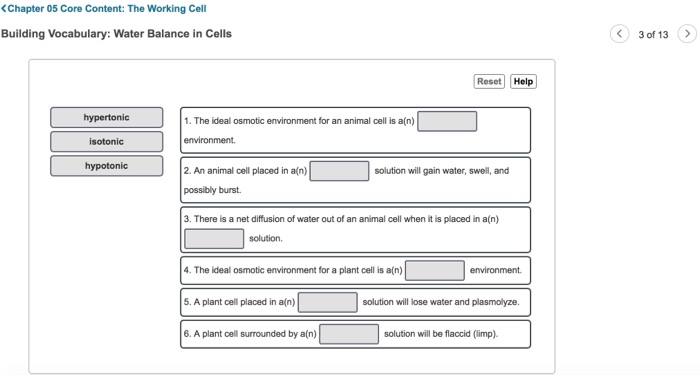Go to the next question arrow
The height and width of the screenshot is (375, 700).
click(x=687, y=34)
